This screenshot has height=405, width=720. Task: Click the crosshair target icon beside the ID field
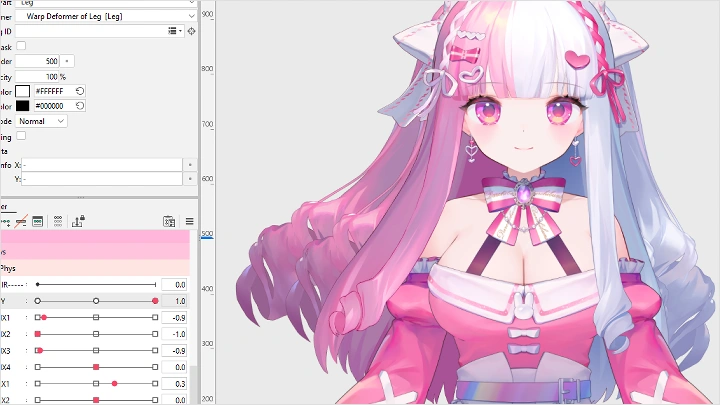(x=191, y=31)
